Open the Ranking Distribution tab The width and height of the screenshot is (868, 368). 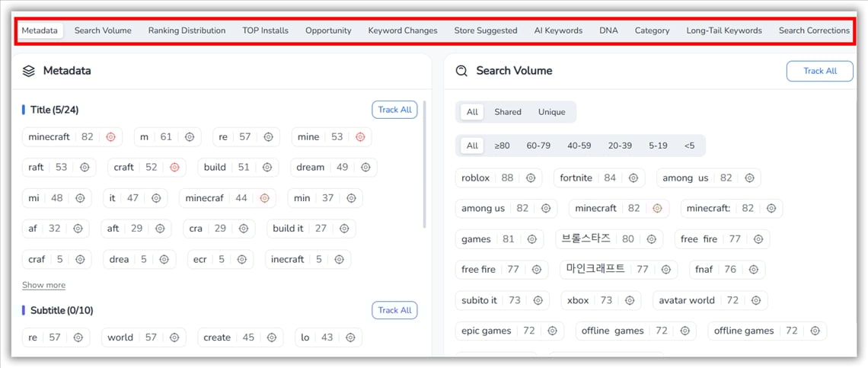pos(187,30)
